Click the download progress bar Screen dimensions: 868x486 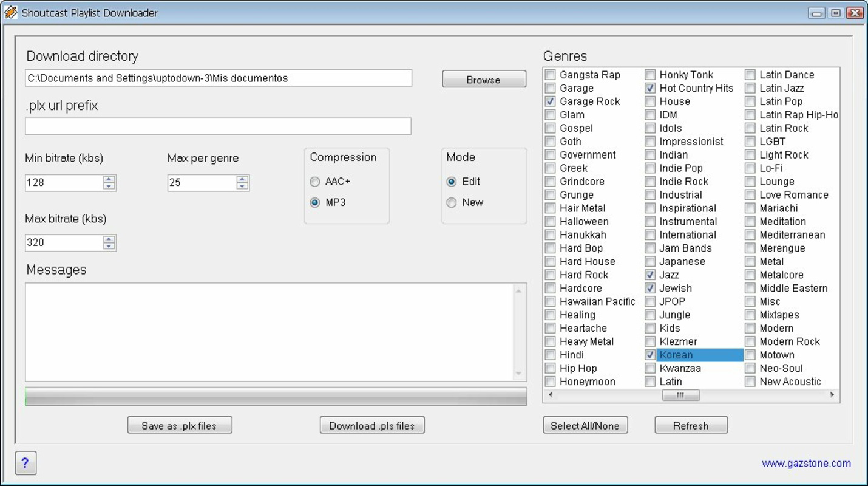[276, 397]
